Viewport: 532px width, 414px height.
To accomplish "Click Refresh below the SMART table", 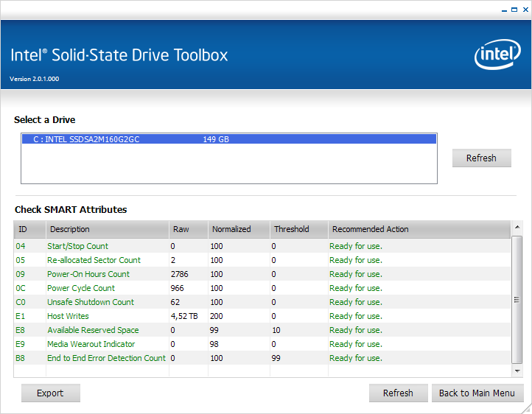I will [x=398, y=393].
